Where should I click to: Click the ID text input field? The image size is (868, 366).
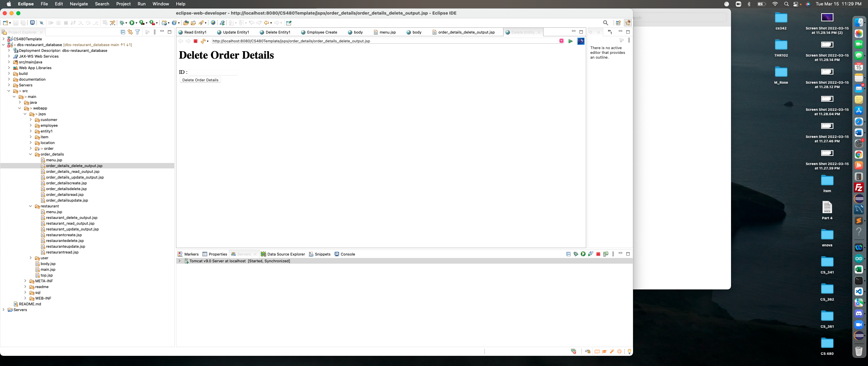(x=213, y=72)
